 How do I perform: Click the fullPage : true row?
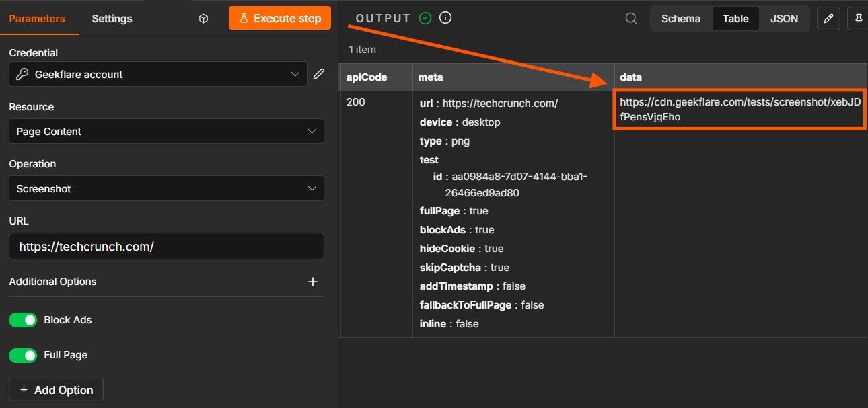point(454,211)
